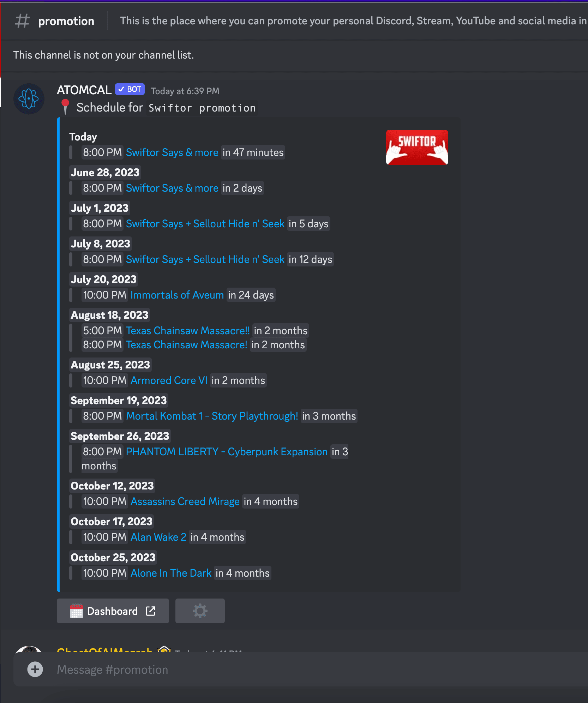The width and height of the screenshot is (588, 703).
Task: Open the Alone In The Dark event link
Action: click(x=171, y=573)
